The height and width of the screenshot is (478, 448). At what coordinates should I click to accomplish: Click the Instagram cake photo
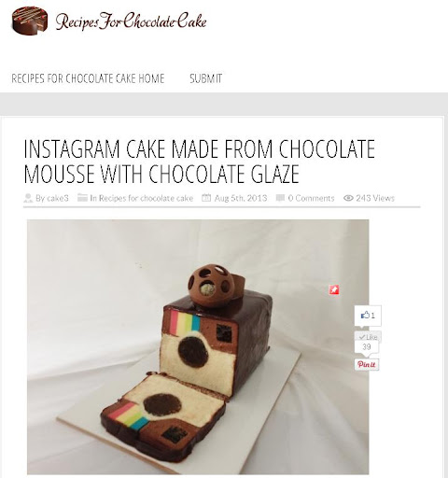click(x=198, y=346)
